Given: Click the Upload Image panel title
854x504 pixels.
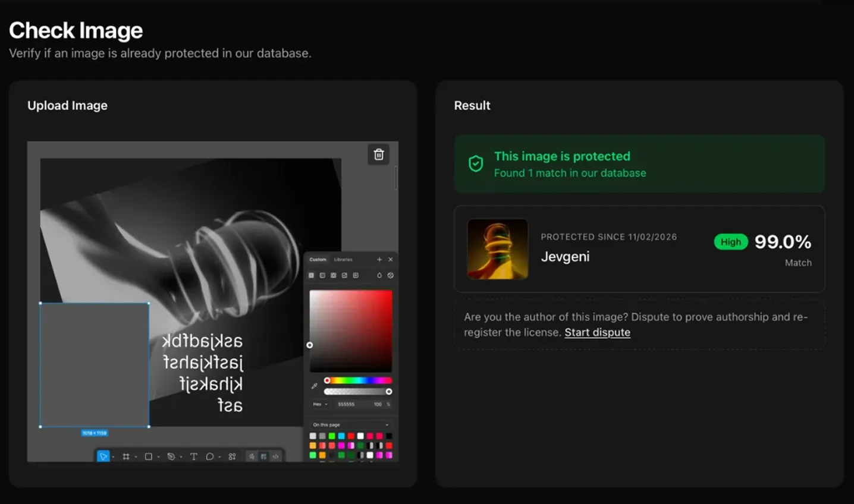Looking at the screenshot, I should coord(67,105).
